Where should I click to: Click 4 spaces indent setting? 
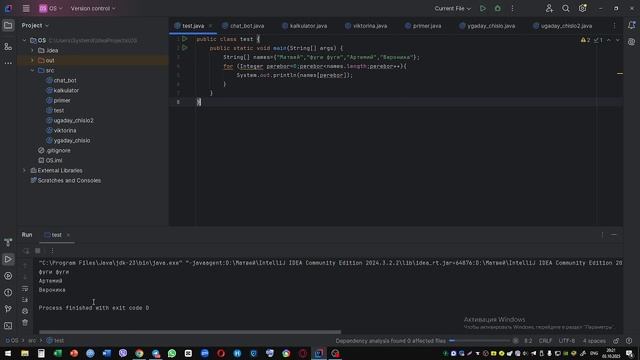click(x=594, y=340)
